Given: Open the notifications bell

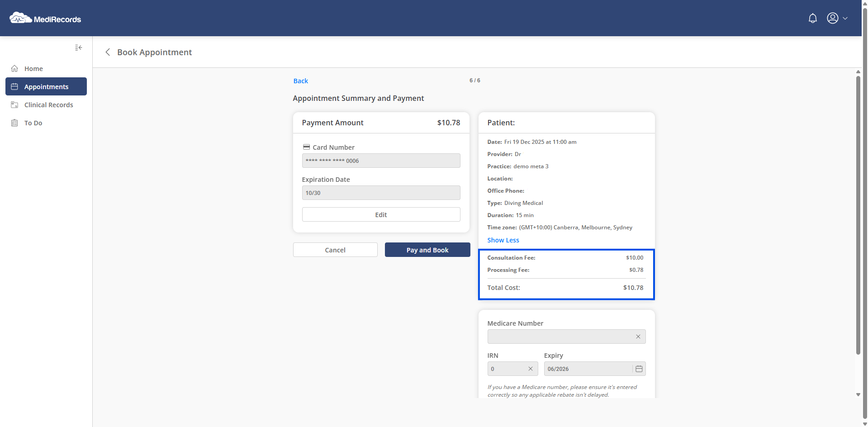Looking at the screenshot, I should pyautogui.click(x=813, y=18).
